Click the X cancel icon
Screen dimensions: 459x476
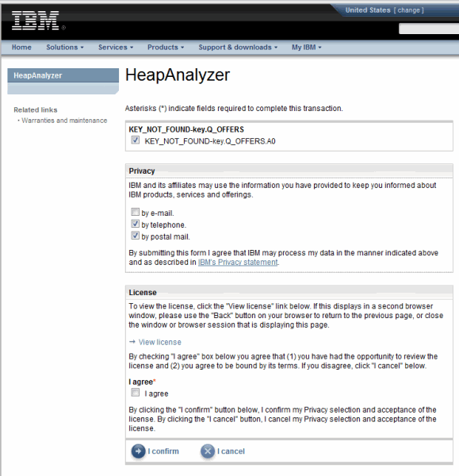pyautogui.click(x=208, y=451)
